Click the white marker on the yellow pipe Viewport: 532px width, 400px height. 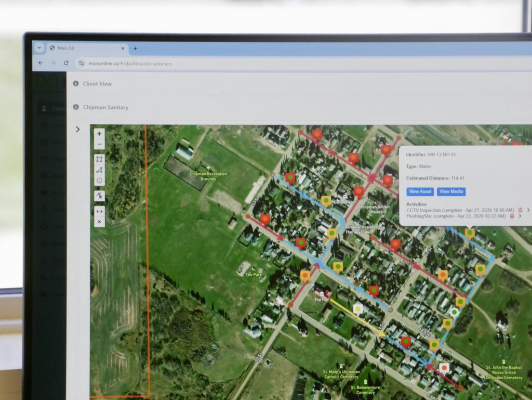[357, 309]
